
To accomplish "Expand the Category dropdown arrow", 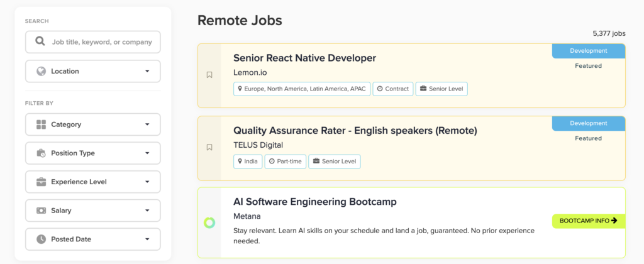I will point(147,125).
